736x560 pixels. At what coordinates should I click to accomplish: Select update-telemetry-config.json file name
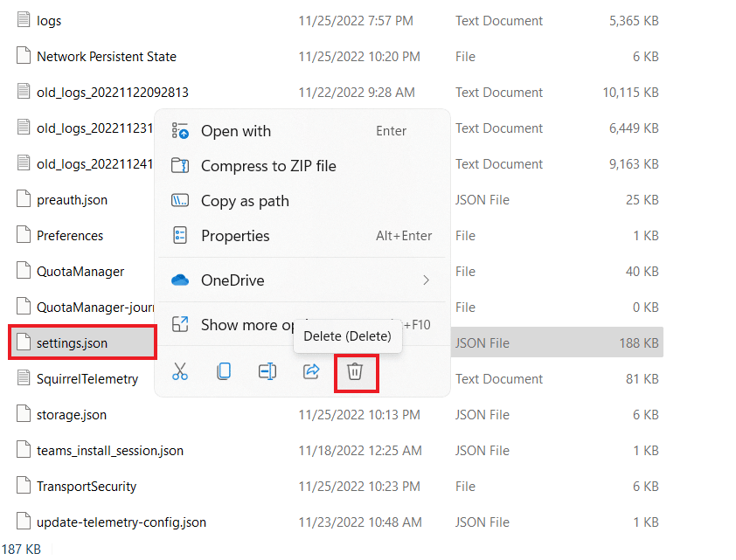pyautogui.click(x=122, y=523)
